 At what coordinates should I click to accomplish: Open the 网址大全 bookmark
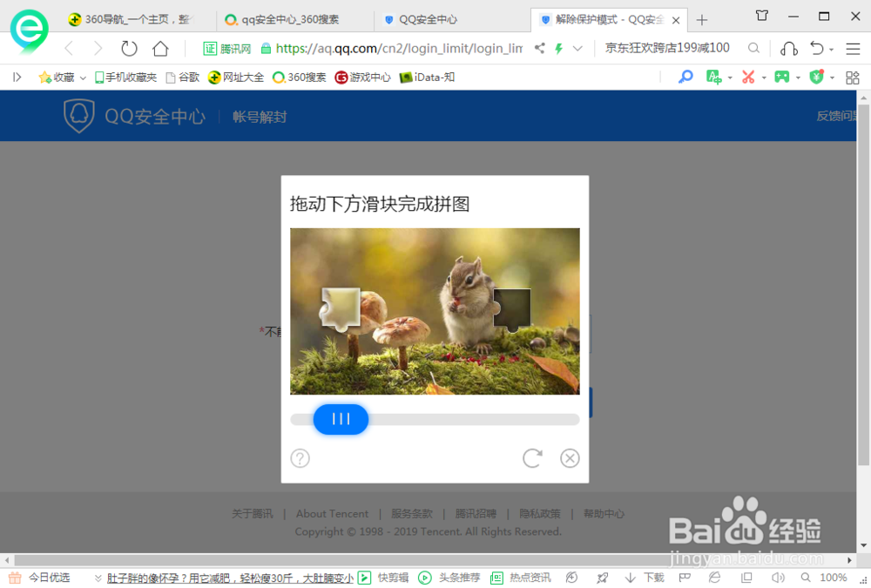tap(236, 78)
